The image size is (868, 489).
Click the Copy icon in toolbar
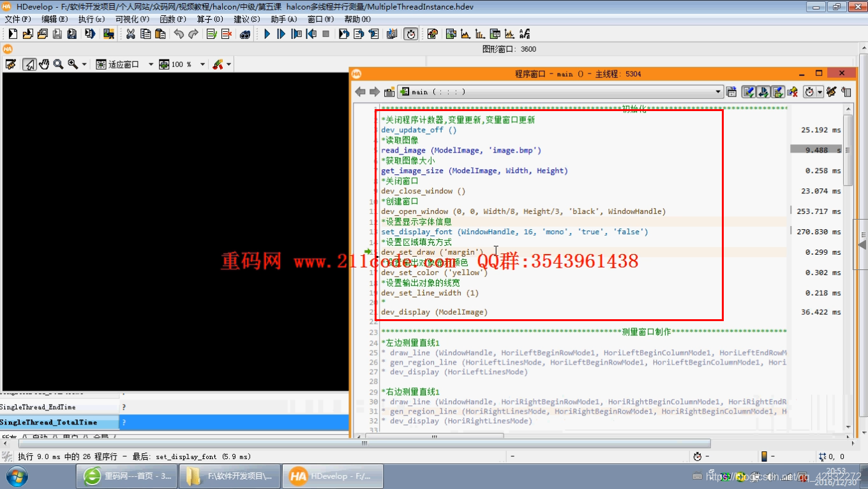coord(146,33)
